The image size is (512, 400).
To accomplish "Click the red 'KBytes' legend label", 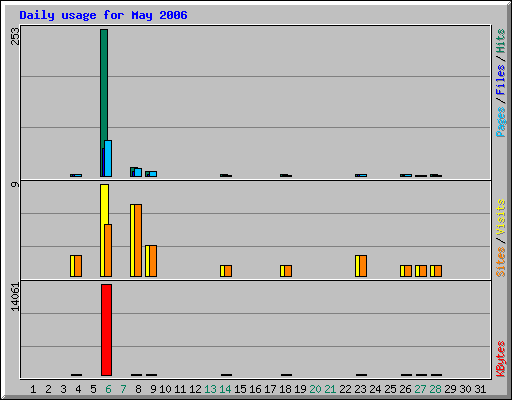I will click(501, 359).
